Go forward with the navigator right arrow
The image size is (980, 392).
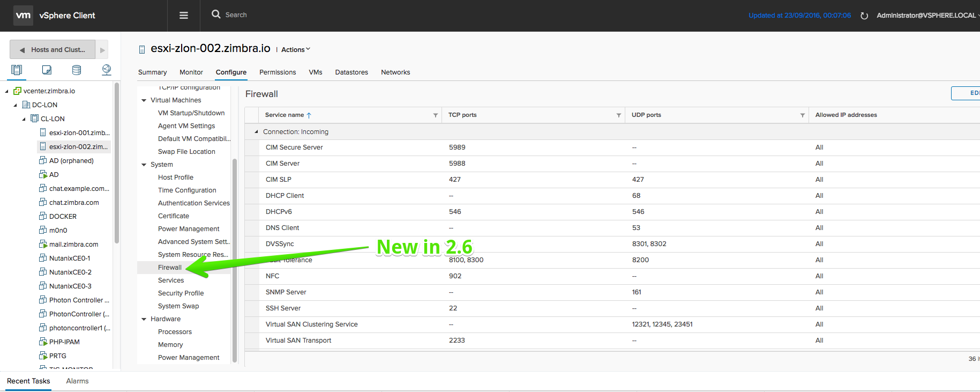[102, 50]
